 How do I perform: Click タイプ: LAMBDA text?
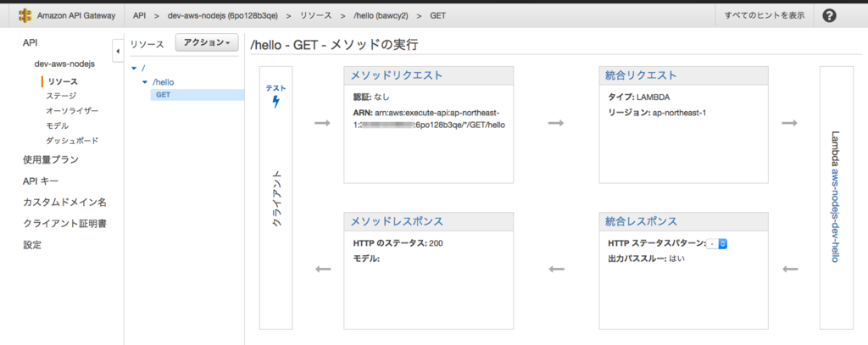(x=639, y=97)
